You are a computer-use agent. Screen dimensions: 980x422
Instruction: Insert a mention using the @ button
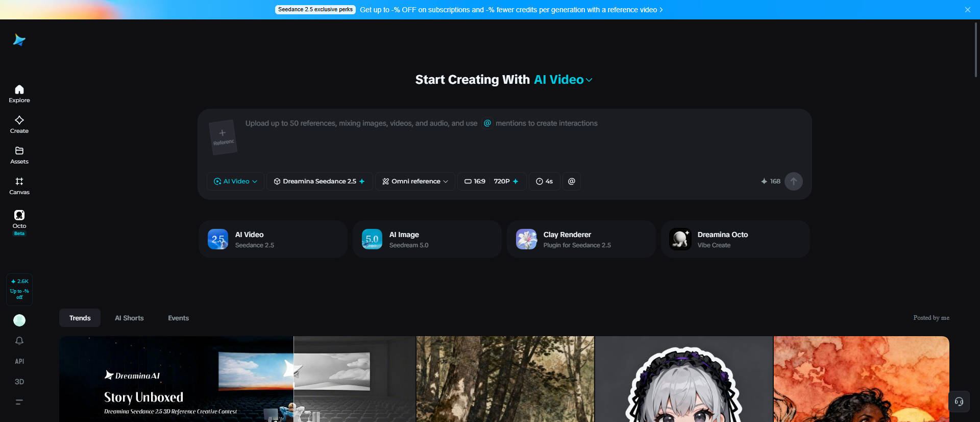pyautogui.click(x=572, y=181)
